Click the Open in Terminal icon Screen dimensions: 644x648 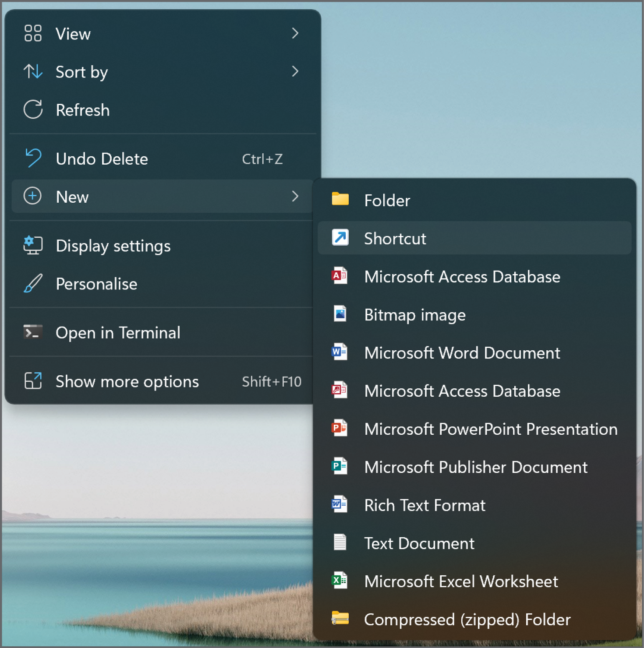(33, 332)
